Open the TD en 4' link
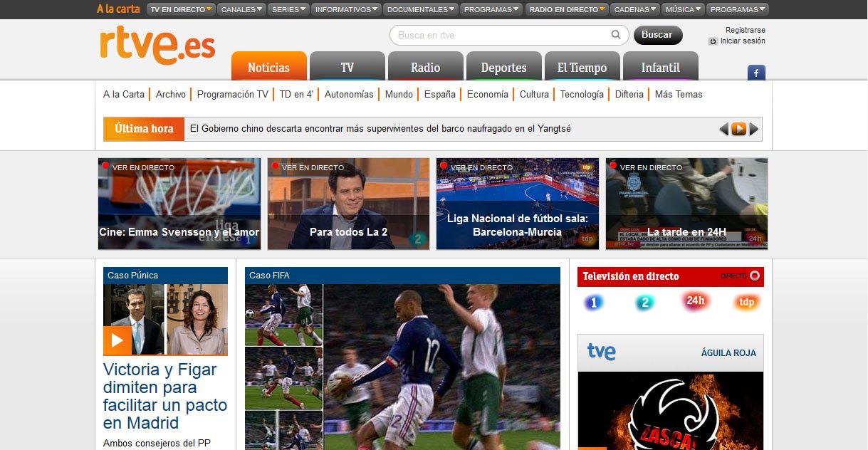Viewport: 868px width, 450px height. coord(296,94)
